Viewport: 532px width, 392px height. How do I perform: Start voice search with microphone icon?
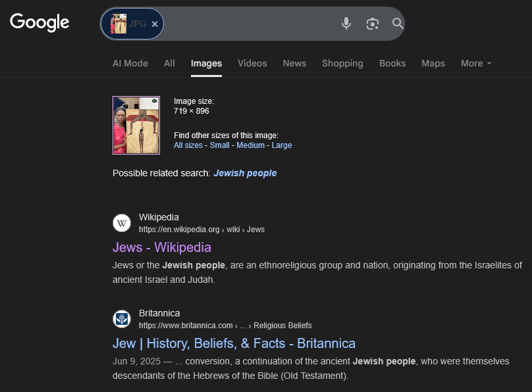pos(346,24)
